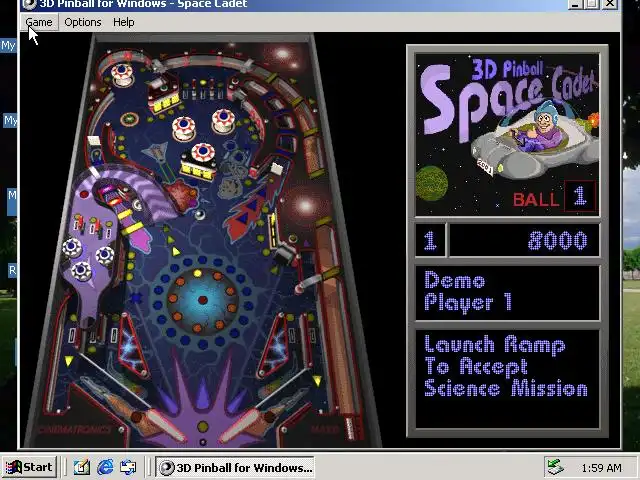Click the pinball on the table
The image size is (640, 480).
[200, 215]
